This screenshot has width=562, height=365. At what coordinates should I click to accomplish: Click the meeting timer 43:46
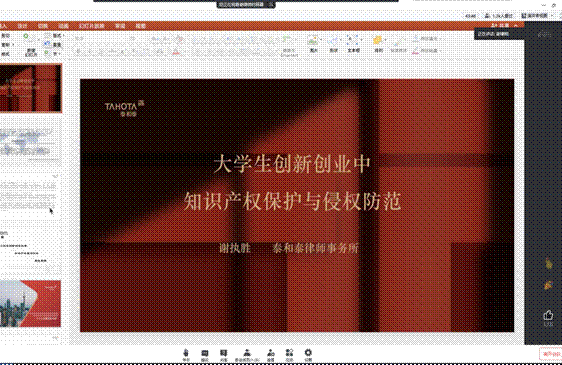(x=471, y=16)
